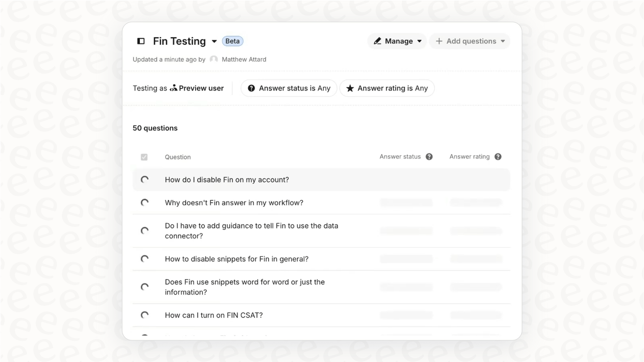Open 'Why doesn't Fin answer in my workflow?'

click(x=234, y=203)
